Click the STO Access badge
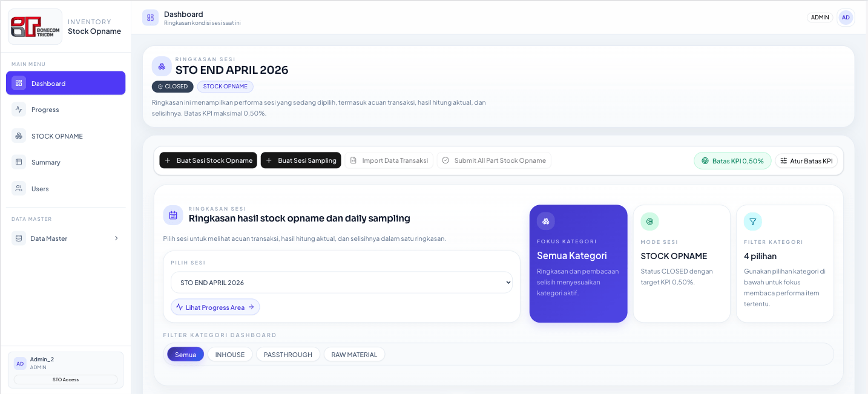Image resolution: width=868 pixels, height=394 pixels. [66, 379]
